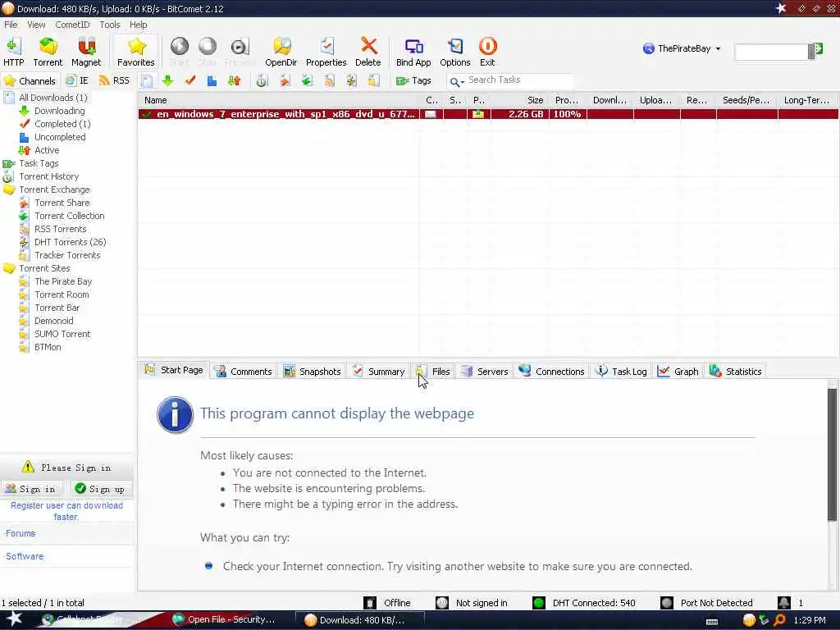This screenshot has width=840, height=630.
Task: Switch to the Statistics tab
Action: (x=735, y=372)
